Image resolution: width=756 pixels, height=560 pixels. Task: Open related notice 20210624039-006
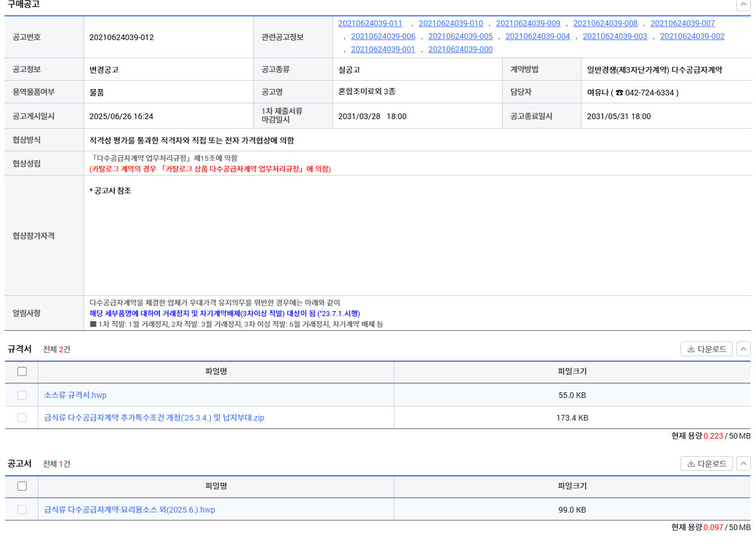pos(383,36)
